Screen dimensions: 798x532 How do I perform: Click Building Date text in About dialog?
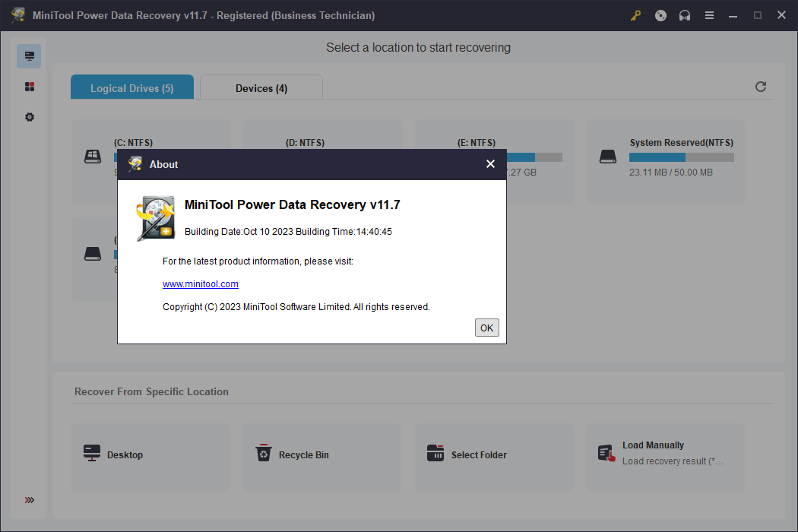(288, 232)
